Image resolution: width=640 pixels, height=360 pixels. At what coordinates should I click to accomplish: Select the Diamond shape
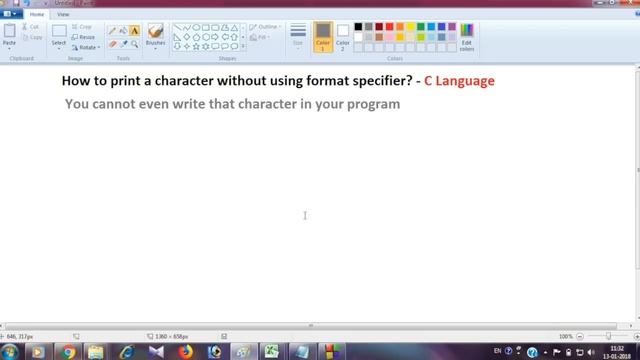(187, 37)
